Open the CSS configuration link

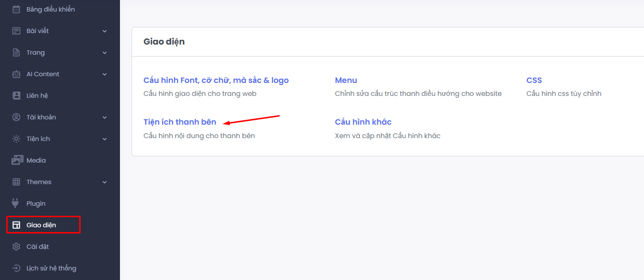click(x=534, y=81)
